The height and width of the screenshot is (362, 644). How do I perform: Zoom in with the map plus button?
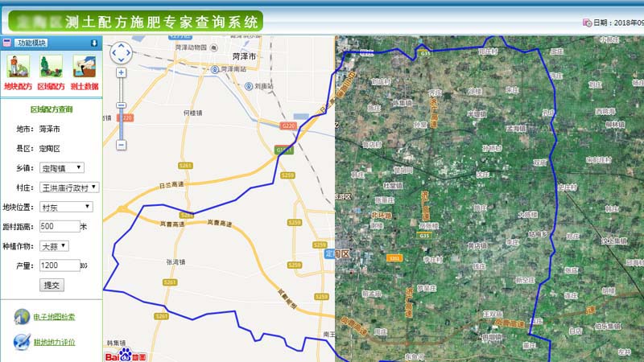121,72
